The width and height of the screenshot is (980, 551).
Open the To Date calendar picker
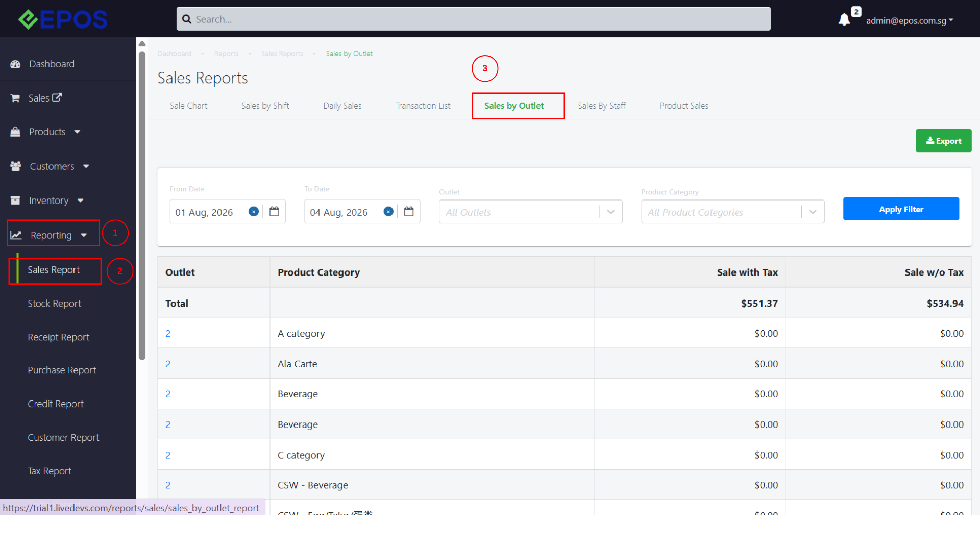pos(409,211)
